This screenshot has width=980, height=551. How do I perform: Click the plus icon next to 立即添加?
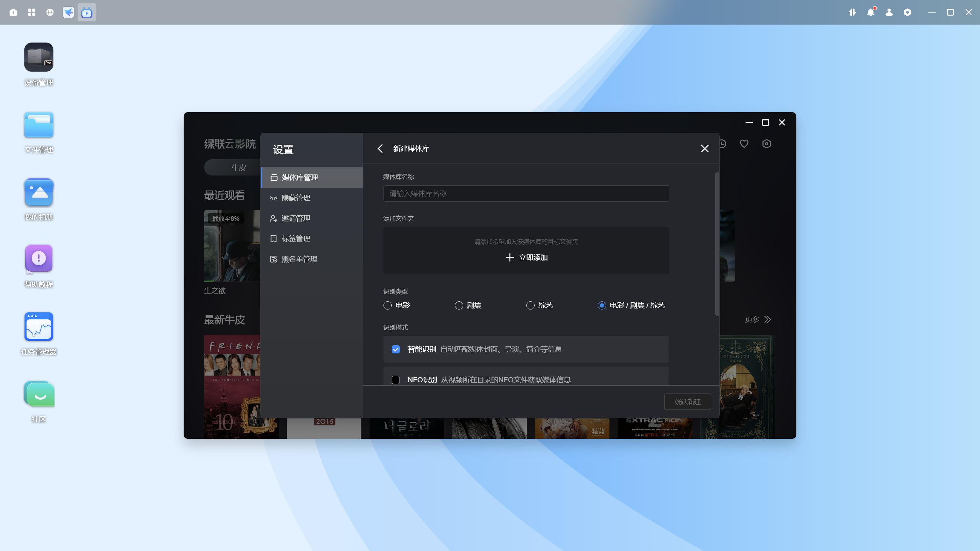[x=509, y=257]
